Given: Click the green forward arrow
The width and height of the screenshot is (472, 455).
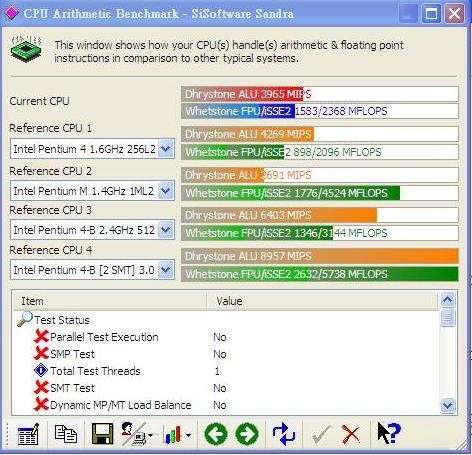Looking at the screenshot, I should pos(247,434).
